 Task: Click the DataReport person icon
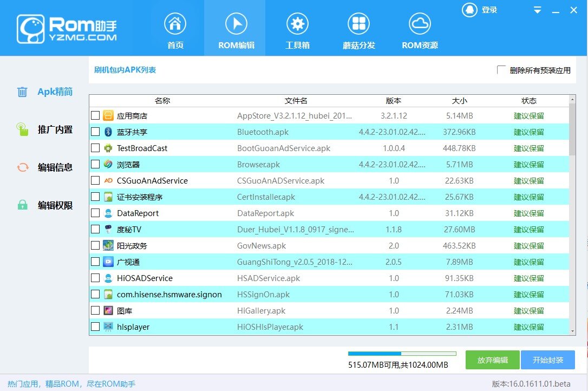coord(108,213)
